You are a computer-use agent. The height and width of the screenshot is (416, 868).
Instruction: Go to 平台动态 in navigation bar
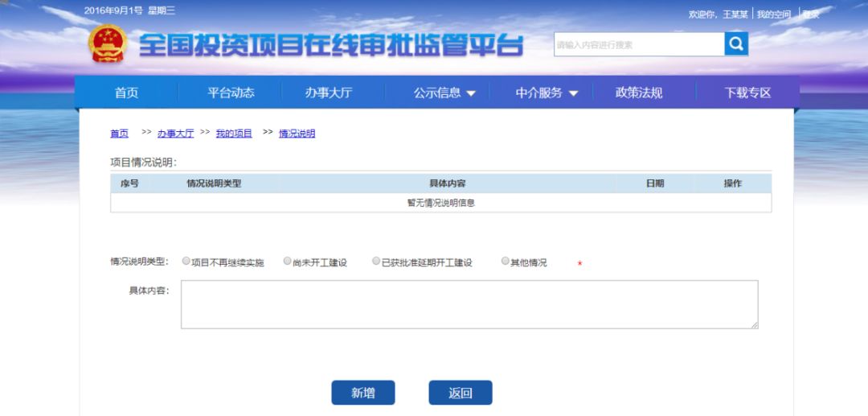[231, 93]
